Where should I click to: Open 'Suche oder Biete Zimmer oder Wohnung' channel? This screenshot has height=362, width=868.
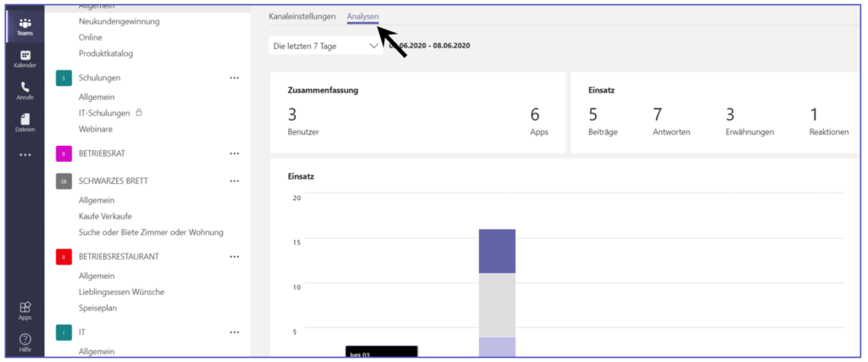(151, 232)
